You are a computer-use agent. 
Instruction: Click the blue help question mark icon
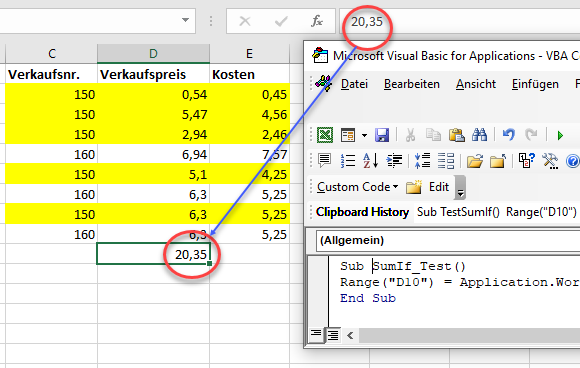point(573,161)
